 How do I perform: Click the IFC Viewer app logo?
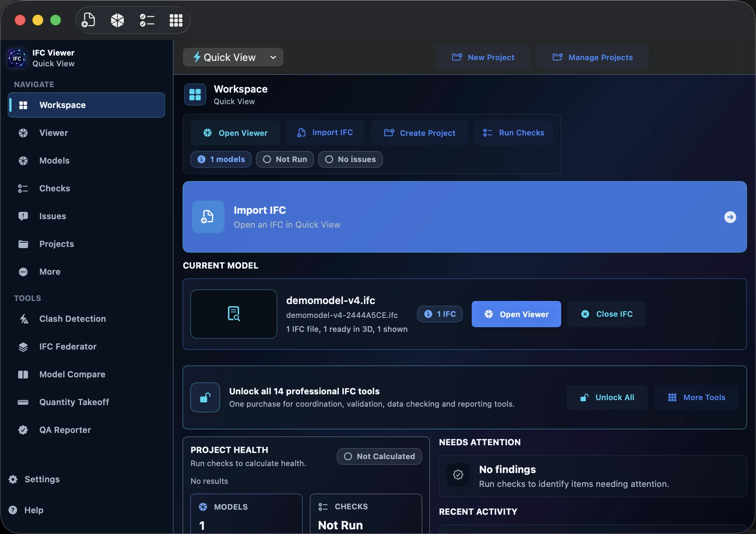[17, 58]
